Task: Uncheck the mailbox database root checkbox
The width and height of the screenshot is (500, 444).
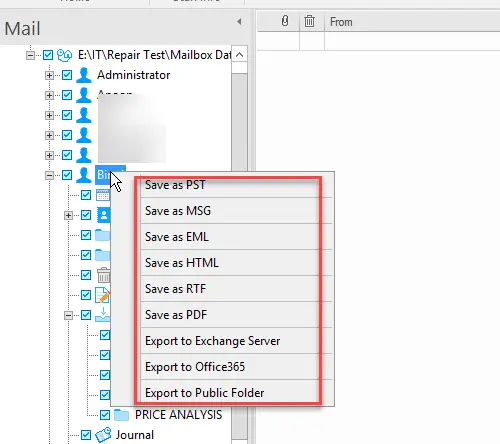Action: click(x=48, y=55)
